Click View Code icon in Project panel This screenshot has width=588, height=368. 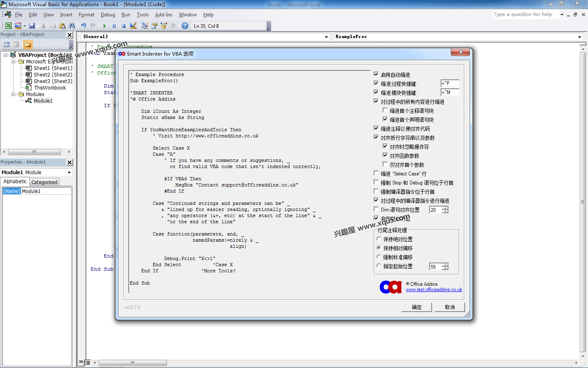click(7, 45)
